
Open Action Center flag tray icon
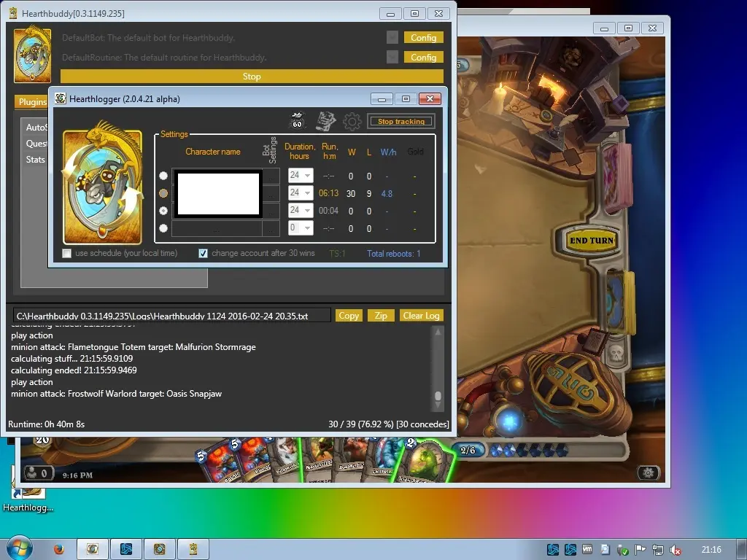(x=640, y=550)
